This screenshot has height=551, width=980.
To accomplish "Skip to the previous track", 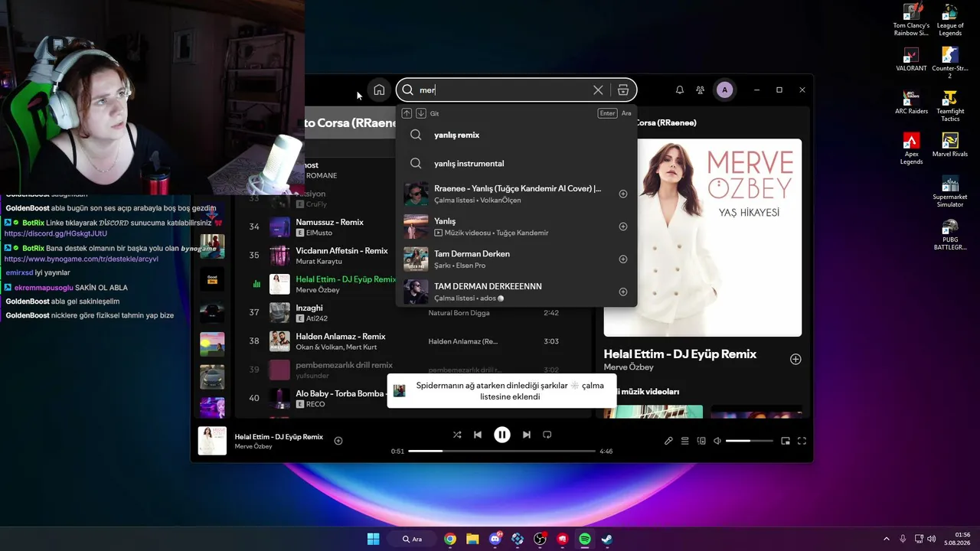I will pos(478,435).
